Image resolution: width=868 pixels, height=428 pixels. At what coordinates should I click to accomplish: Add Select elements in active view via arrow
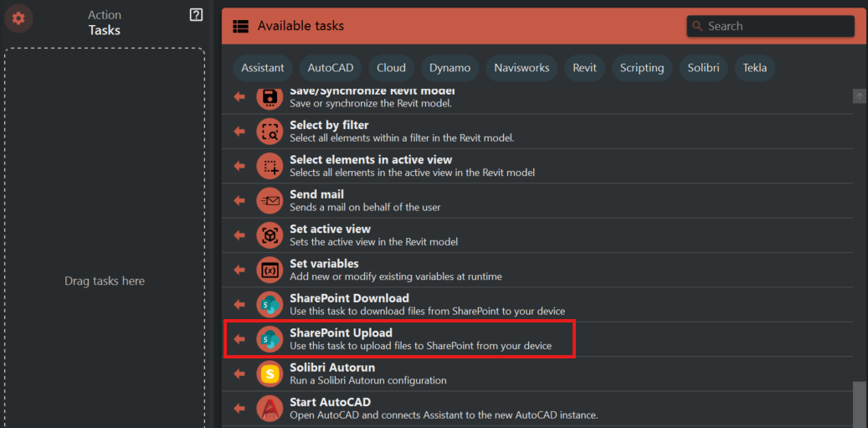239,166
